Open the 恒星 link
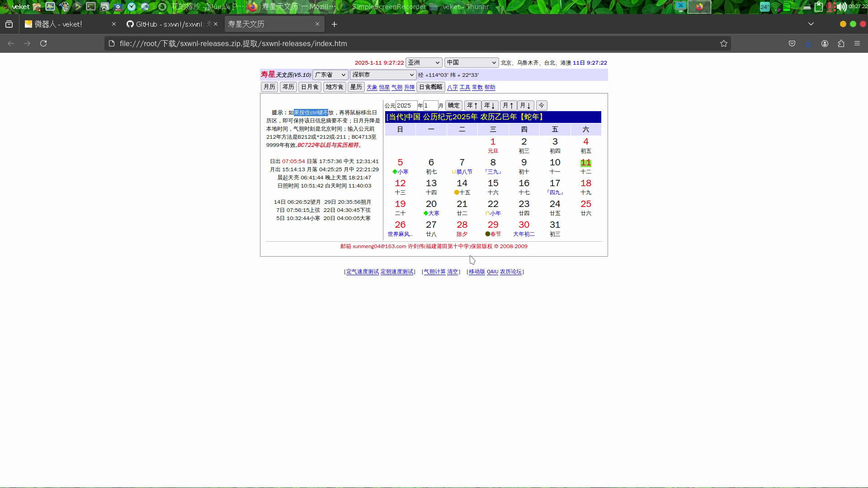 [384, 87]
